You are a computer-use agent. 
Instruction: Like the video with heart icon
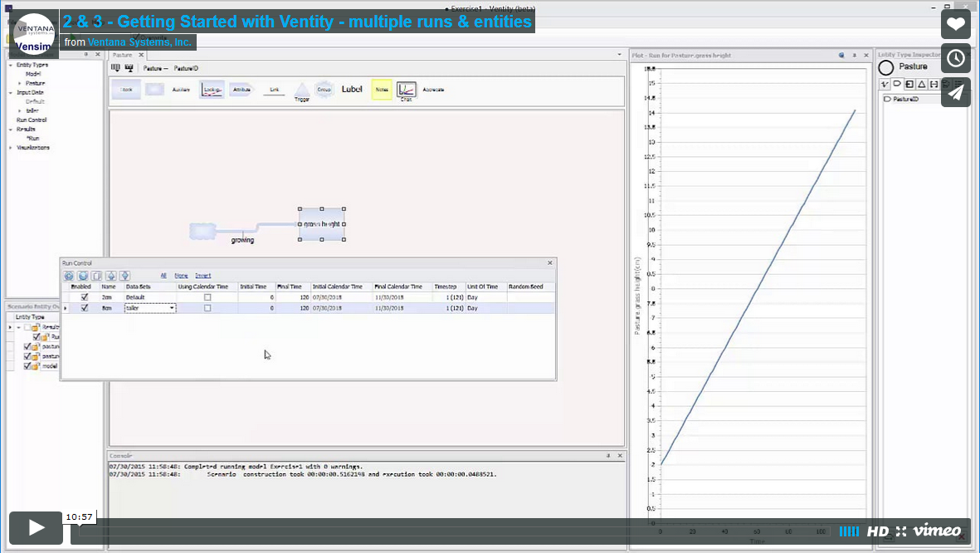point(956,24)
